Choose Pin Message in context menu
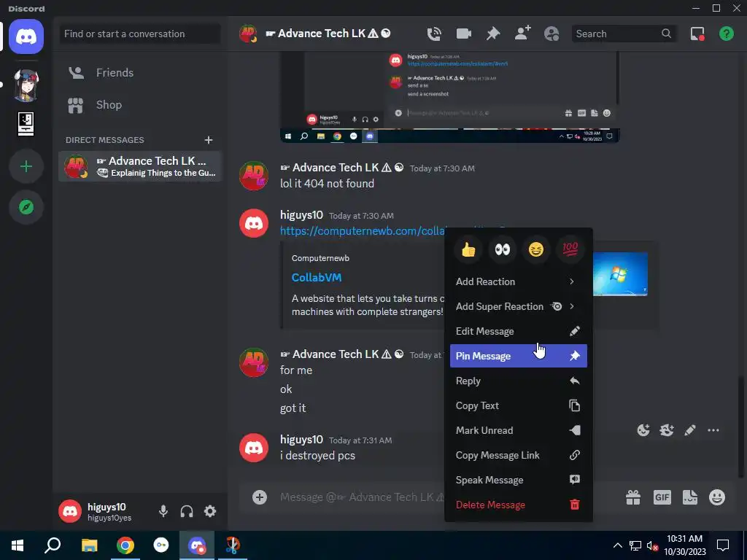The height and width of the screenshot is (560, 747). pos(519,356)
